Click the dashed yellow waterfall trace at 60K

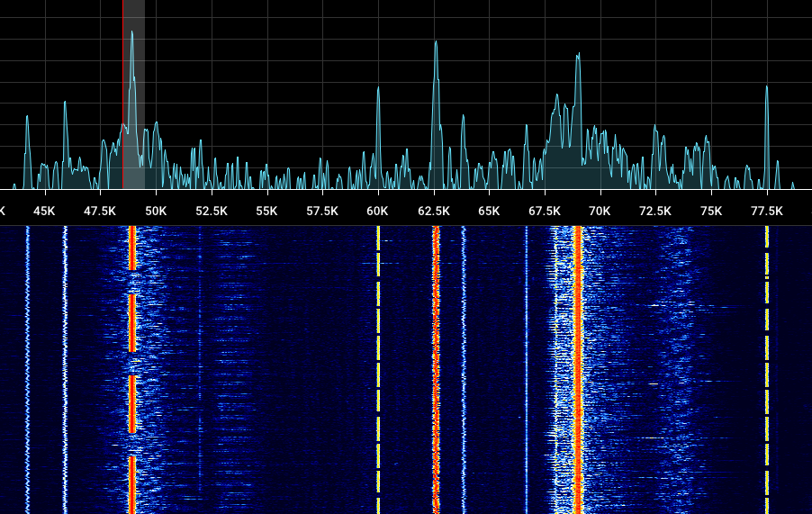coord(378,370)
